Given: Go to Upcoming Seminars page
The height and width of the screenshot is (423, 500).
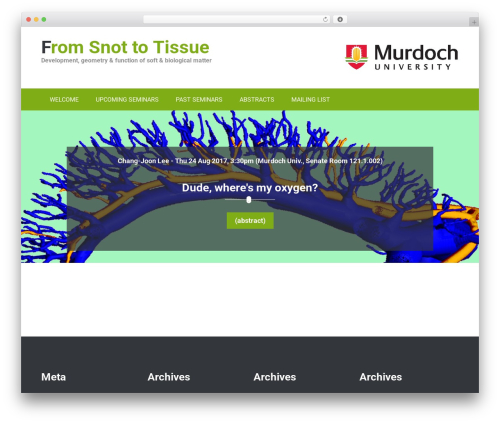Looking at the screenshot, I should click(x=127, y=99).
